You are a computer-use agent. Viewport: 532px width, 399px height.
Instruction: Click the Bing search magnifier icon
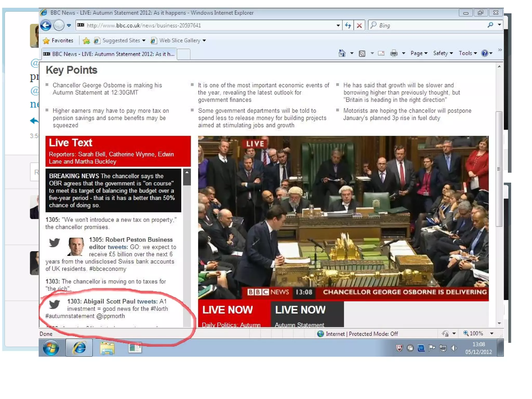click(x=490, y=25)
